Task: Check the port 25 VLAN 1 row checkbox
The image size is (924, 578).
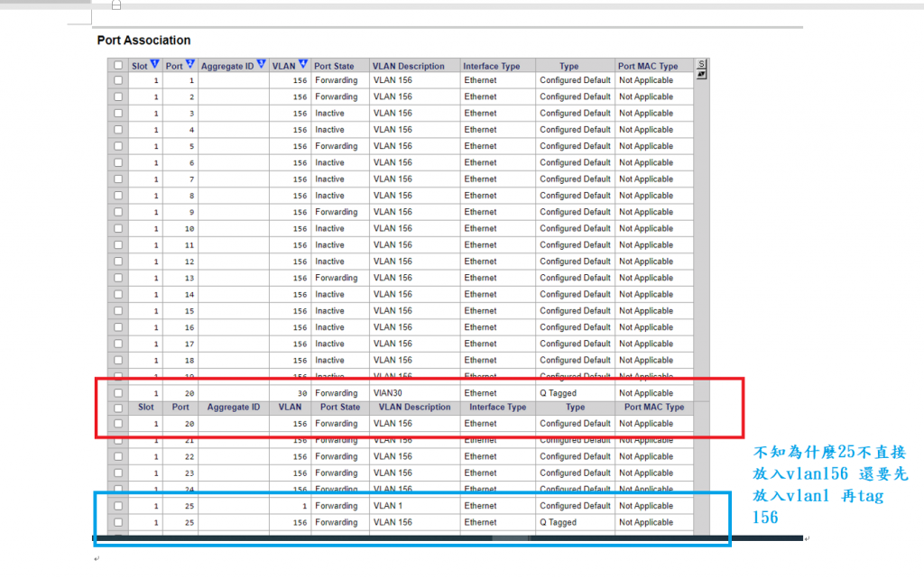Action: click(118, 506)
